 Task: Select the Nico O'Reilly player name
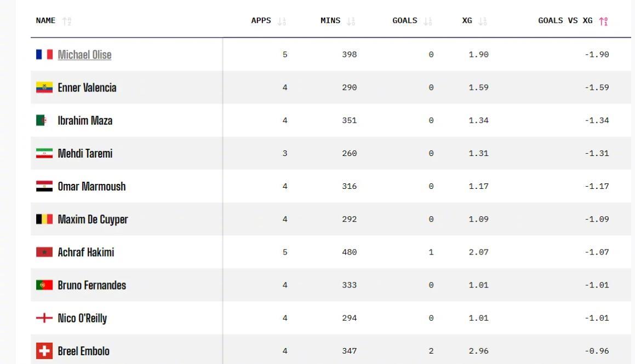coord(82,319)
